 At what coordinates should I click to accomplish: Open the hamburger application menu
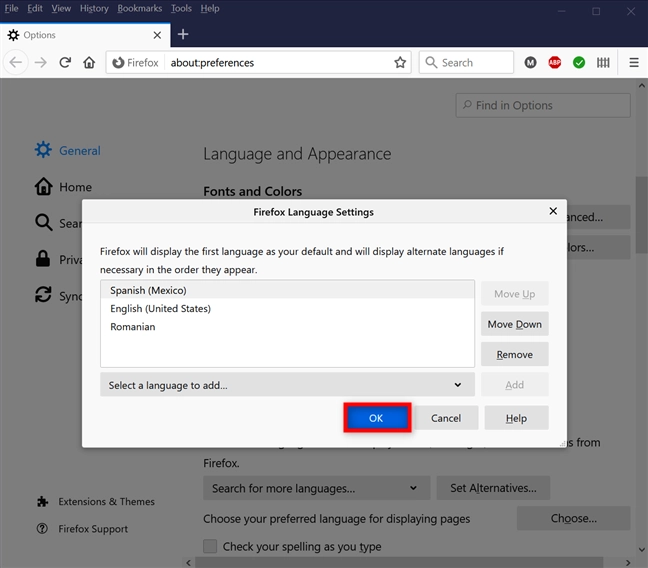[634, 62]
